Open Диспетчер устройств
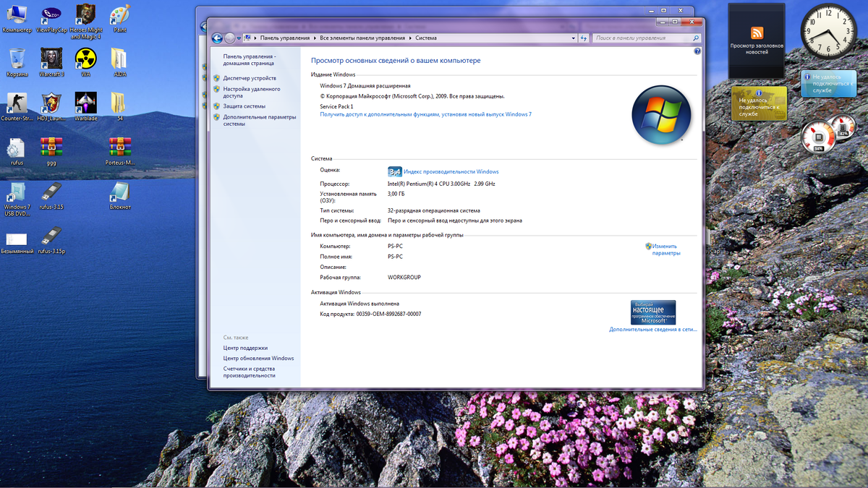Screen dimensions: 868x488 tap(250, 77)
